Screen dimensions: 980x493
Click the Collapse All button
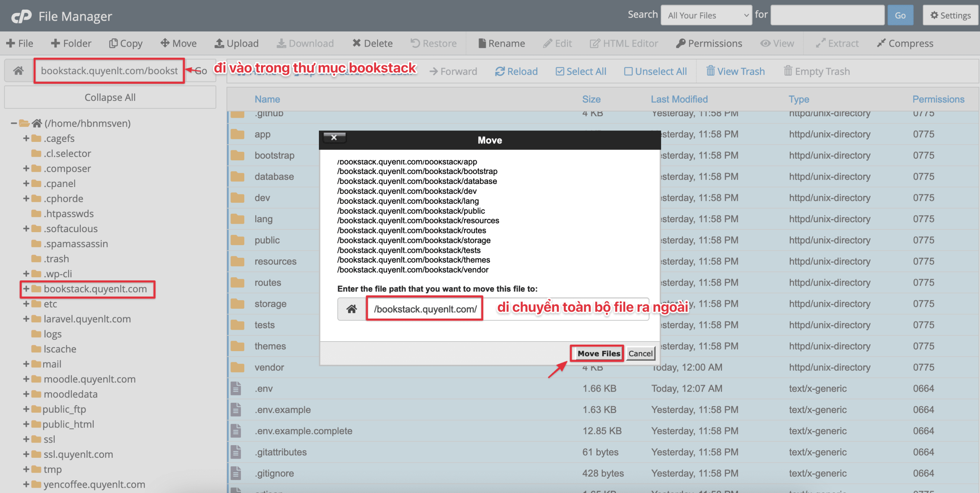point(110,98)
